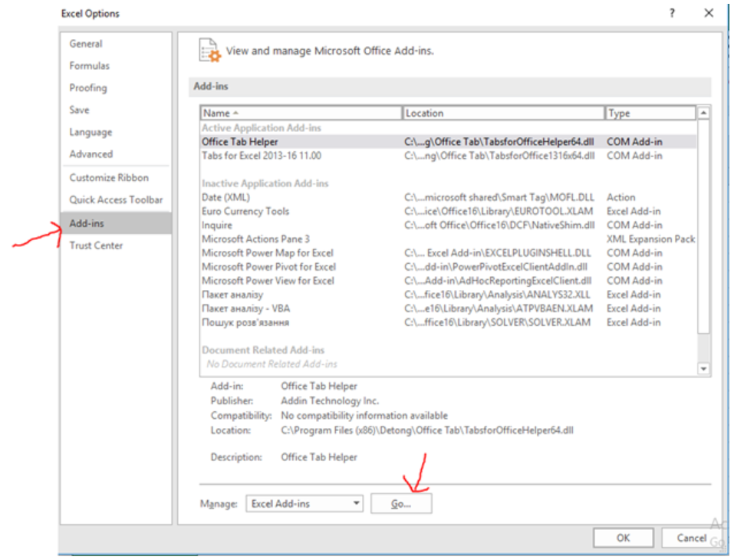Click the Action type cell
This screenshot has height=560, width=734.
point(621,197)
